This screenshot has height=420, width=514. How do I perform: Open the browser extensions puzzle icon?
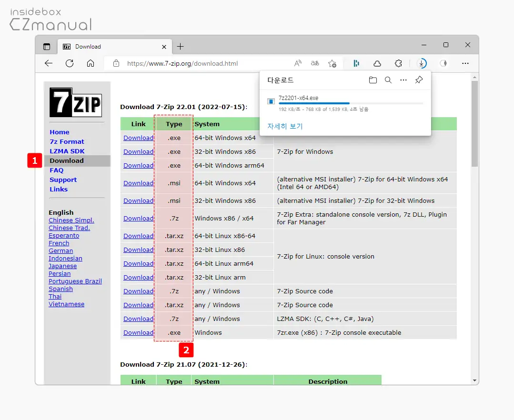click(399, 63)
